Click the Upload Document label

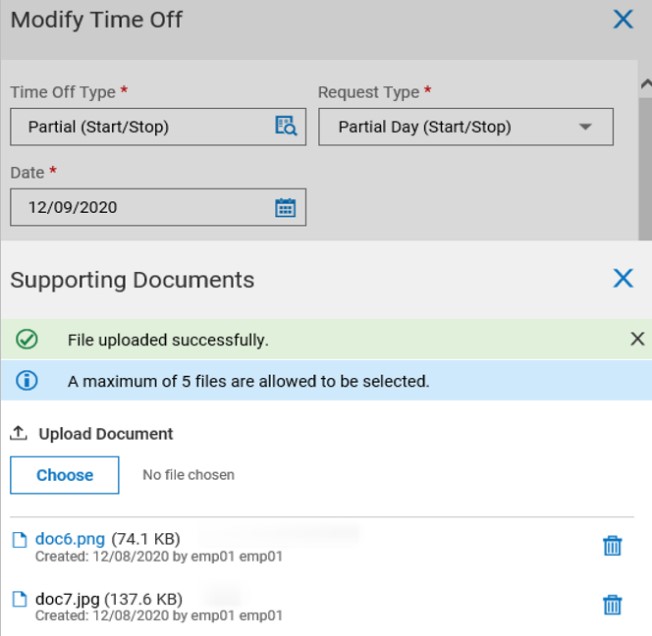(x=106, y=434)
